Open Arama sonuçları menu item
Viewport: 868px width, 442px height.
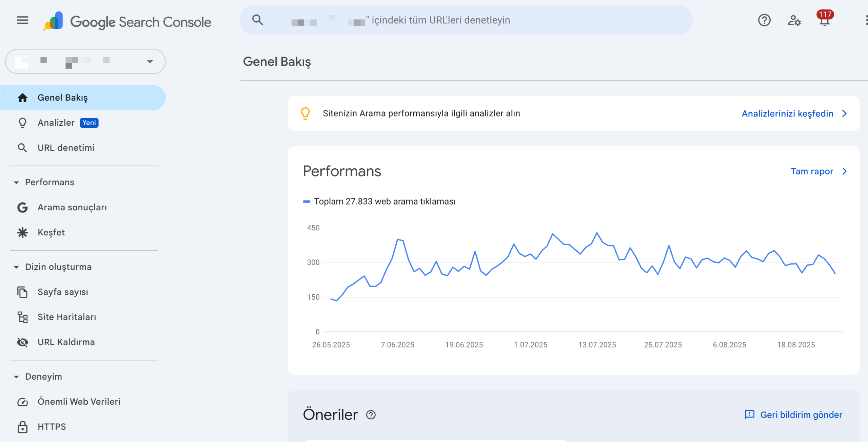(x=83, y=207)
